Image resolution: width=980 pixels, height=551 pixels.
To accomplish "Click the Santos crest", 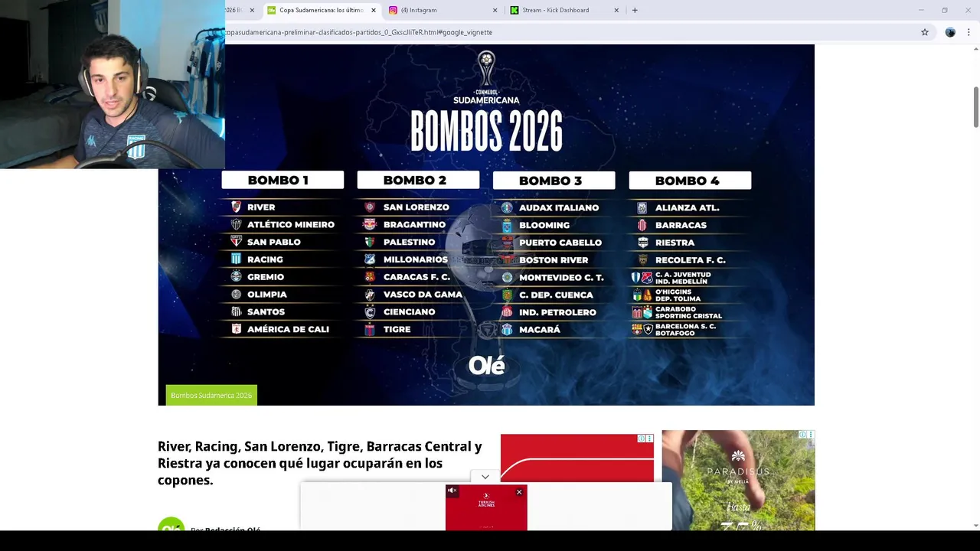I will [x=236, y=311].
